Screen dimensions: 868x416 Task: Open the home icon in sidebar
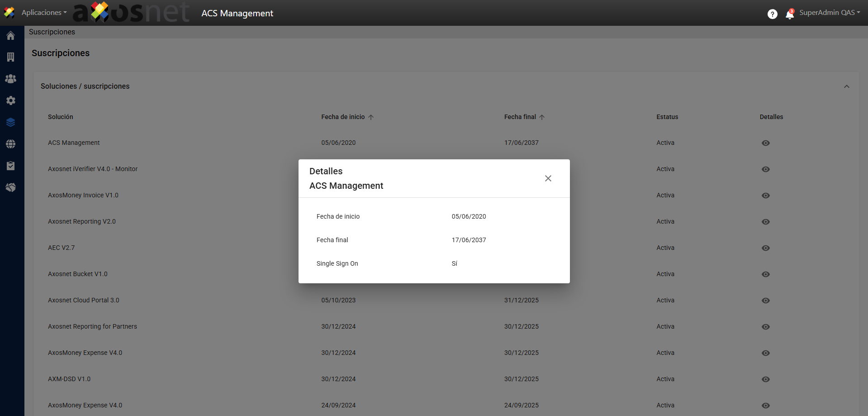coord(11,36)
